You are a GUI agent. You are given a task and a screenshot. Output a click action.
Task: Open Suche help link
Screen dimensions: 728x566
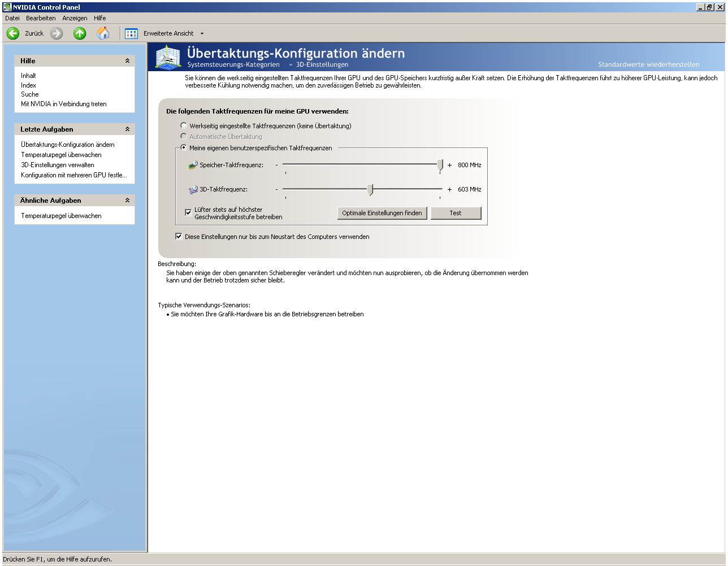30,94
